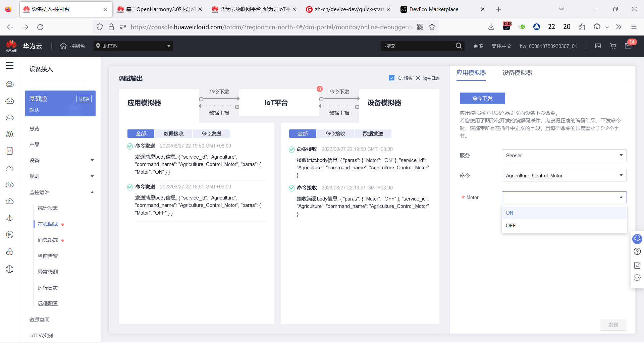Open 统计报表 in the sidebar
This screenshot has width=644, height=343.
pos(48,208)
